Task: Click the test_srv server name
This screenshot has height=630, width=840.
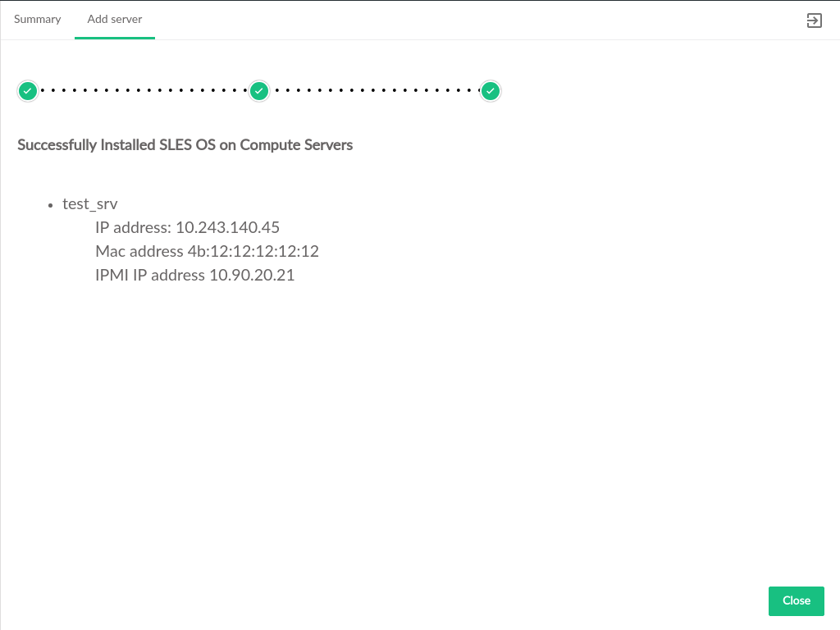Action: [x=90, y=204]
